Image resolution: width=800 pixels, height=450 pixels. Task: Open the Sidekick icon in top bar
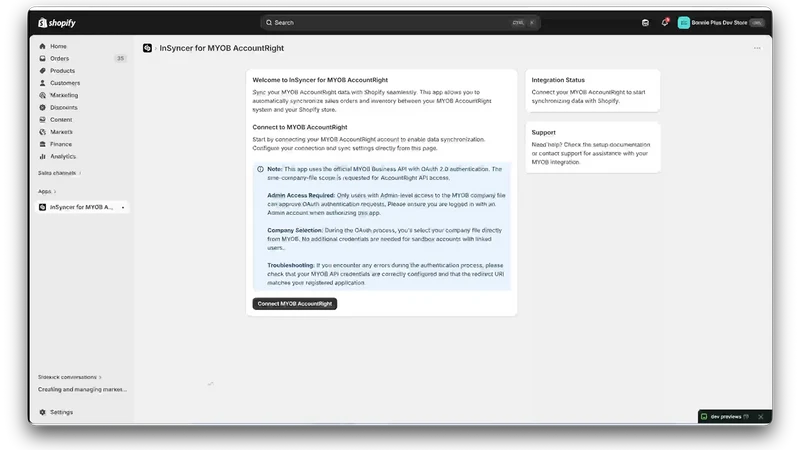645,22
